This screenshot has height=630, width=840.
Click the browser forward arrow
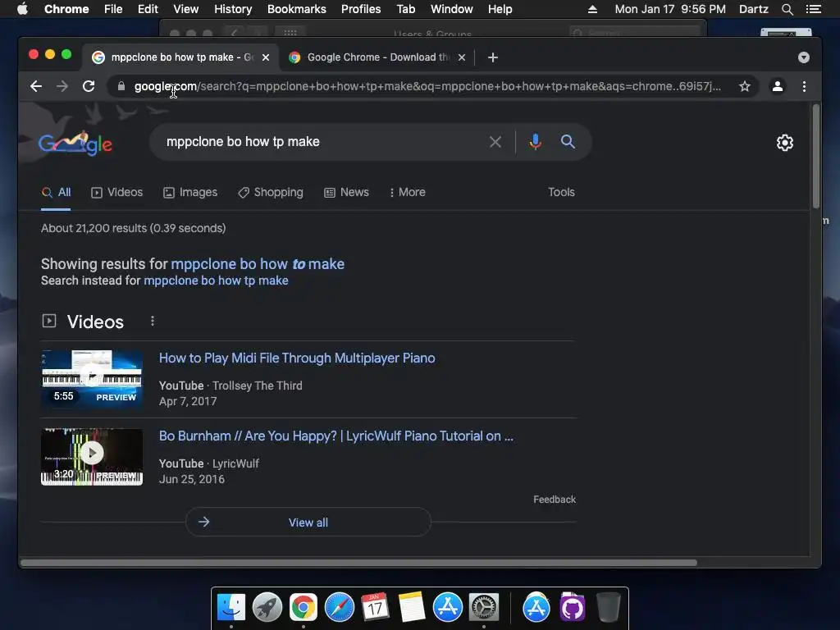point(62,86)
